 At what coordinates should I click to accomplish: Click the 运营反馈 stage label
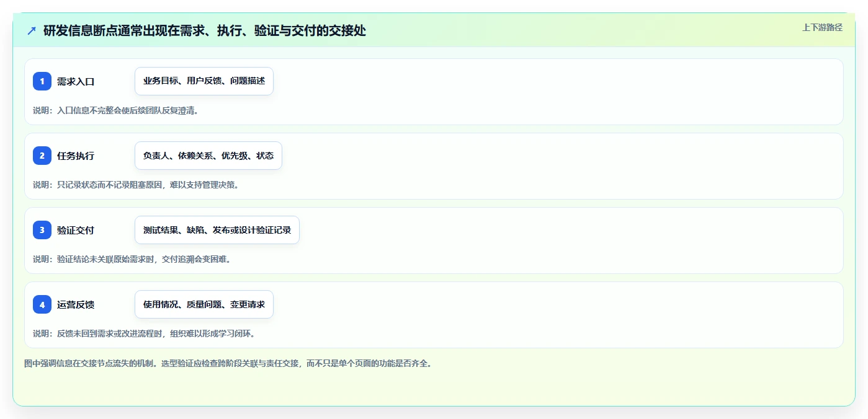click(x=76, y=304)
